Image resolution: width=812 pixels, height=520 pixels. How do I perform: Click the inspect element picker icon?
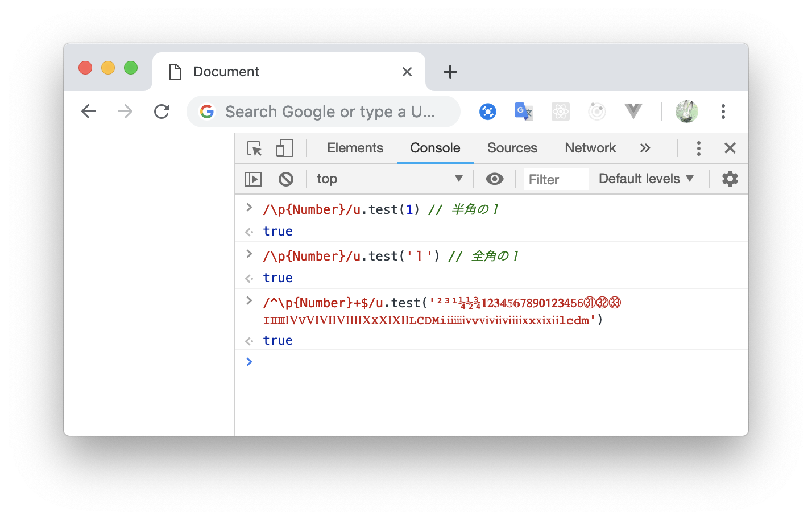[254, 148]
